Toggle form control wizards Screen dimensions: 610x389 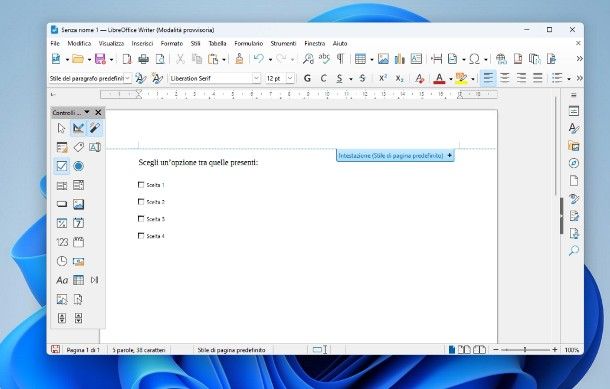pos(95,128)
